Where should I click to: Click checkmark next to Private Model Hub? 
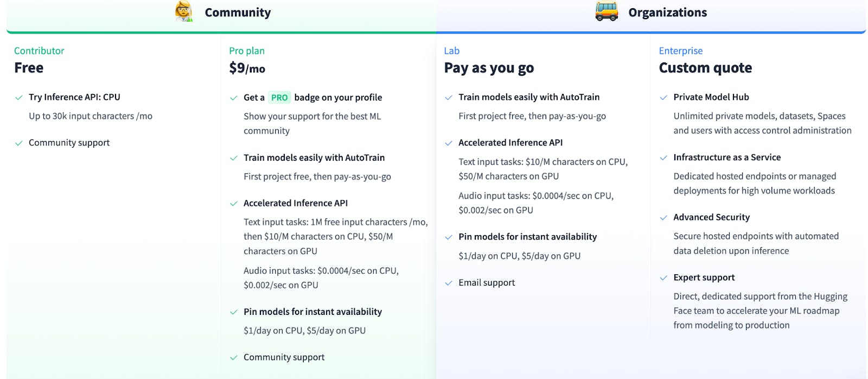pyautogui.click(x=663, y=98)
